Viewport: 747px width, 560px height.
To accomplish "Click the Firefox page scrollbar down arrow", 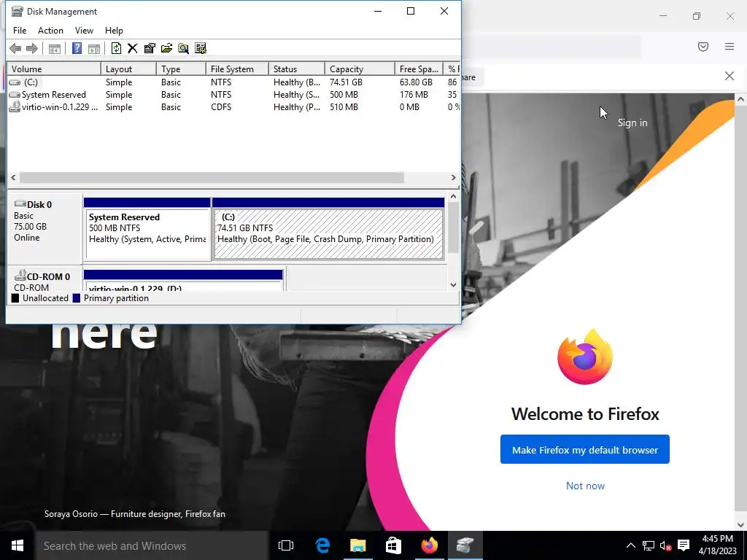I will (x=740, y=525).
